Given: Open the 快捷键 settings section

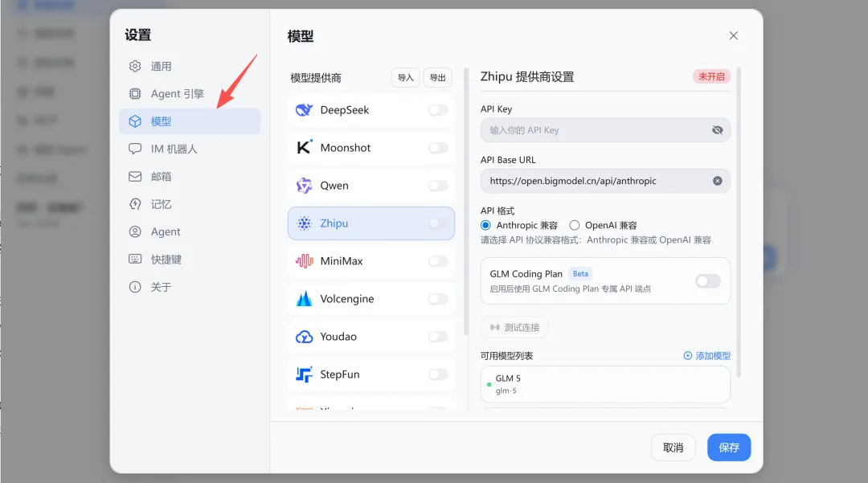Looking at the screenshot, I should 190,259.
